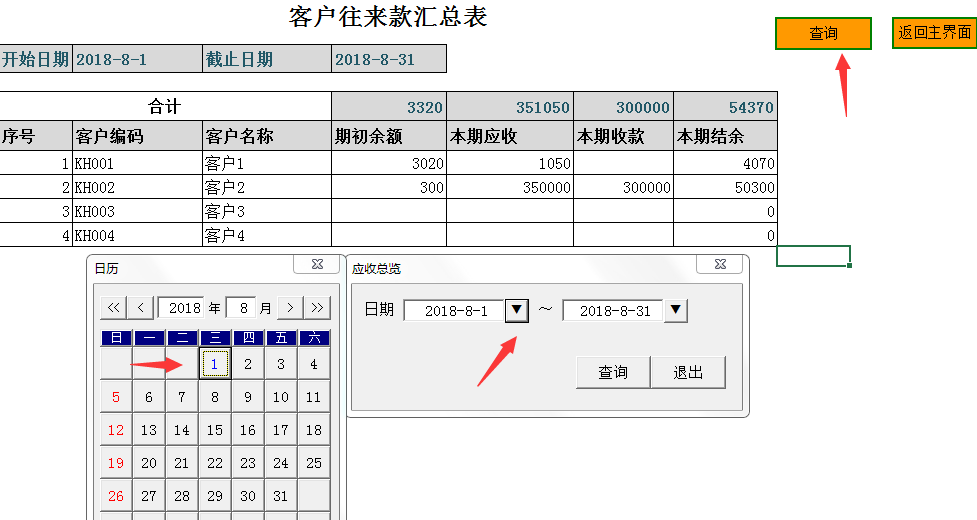Click the KH003 customer code cell

click(138, 212)
